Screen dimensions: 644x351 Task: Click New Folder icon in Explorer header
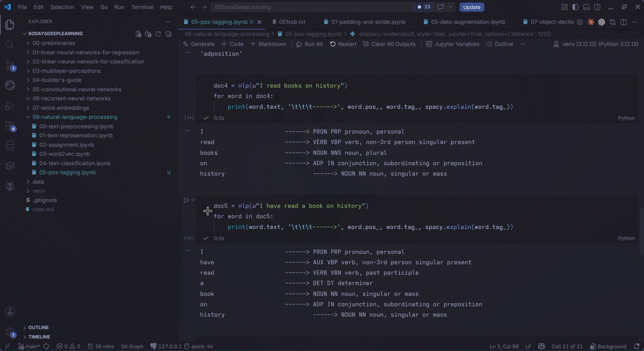tap(148, 34)
